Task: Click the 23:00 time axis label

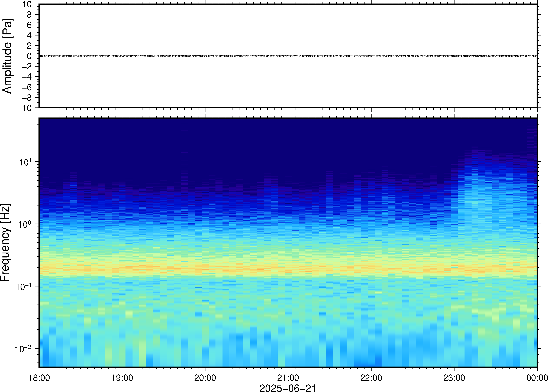Action: [x=454, y=378]
